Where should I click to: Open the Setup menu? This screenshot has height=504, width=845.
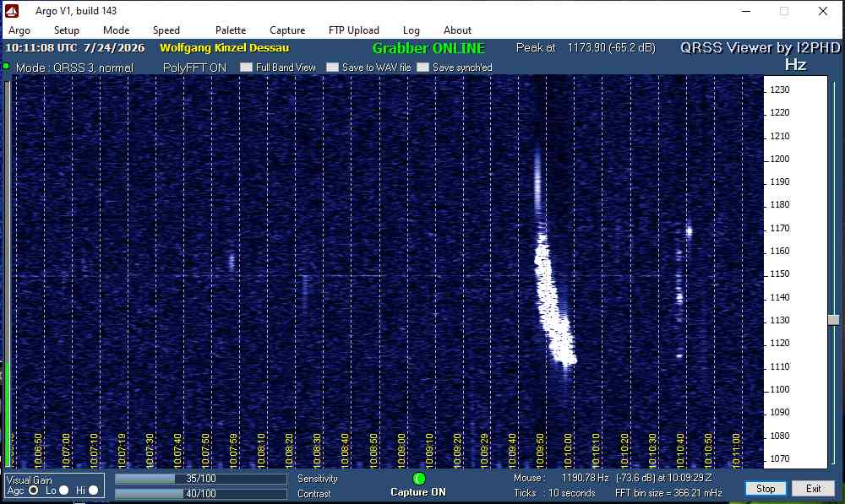pos(66,30)
